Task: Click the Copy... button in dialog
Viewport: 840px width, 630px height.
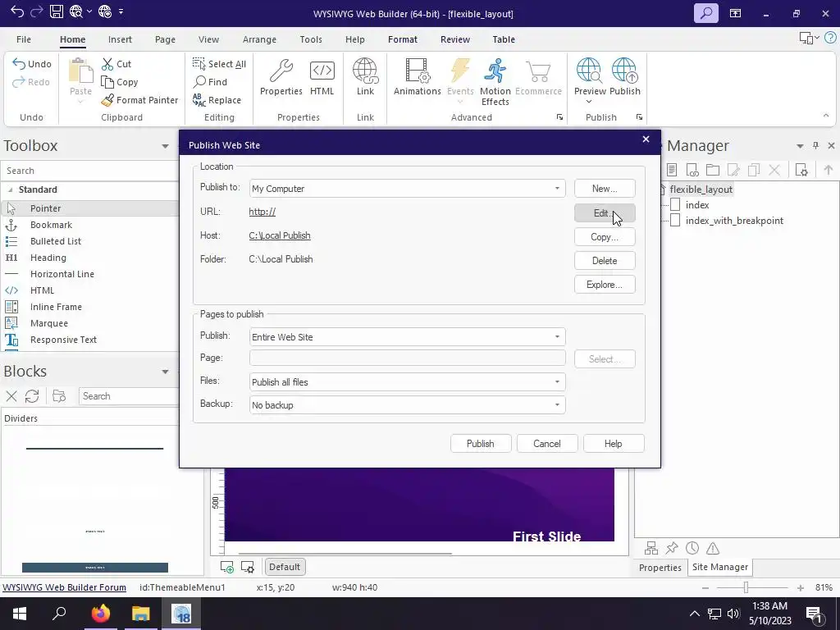Action: [x=605, y=237]
